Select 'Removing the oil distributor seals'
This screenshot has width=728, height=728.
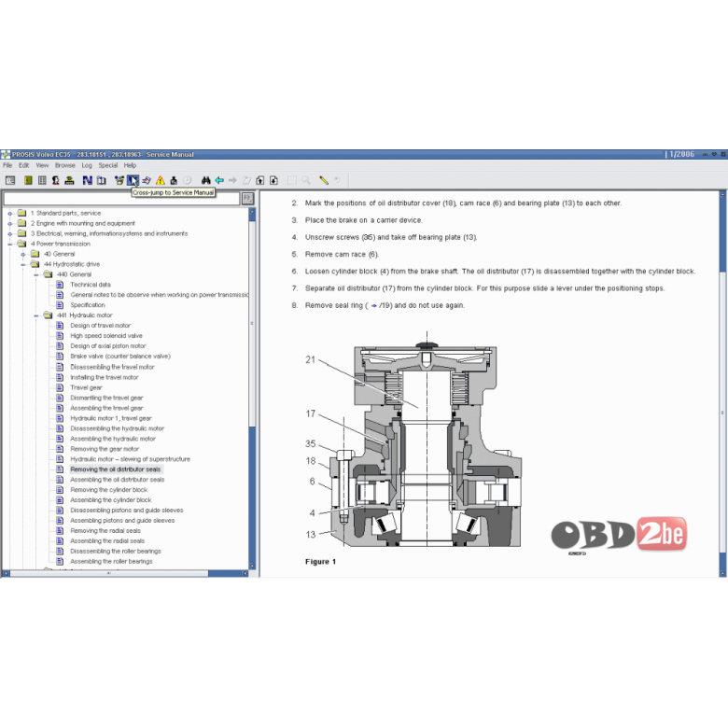(x=116, y=469)
